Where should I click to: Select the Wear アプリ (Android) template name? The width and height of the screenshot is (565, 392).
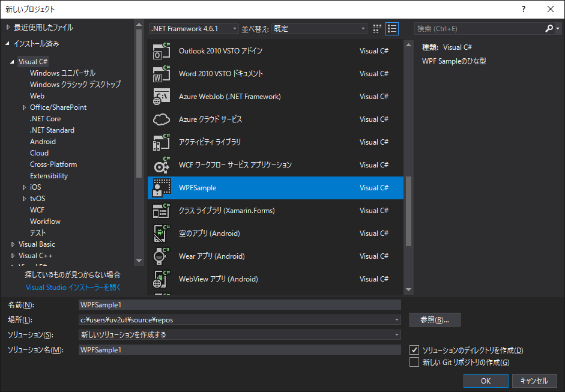(x=212, y=256)
